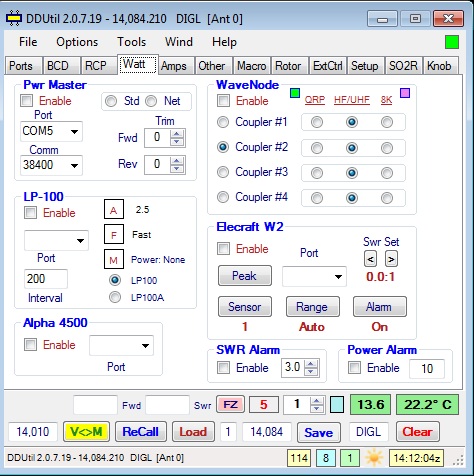Increase the SWR Alarm 3.0 threshold
The height and width of the screenshot is (476, 474).
[311, 364]
